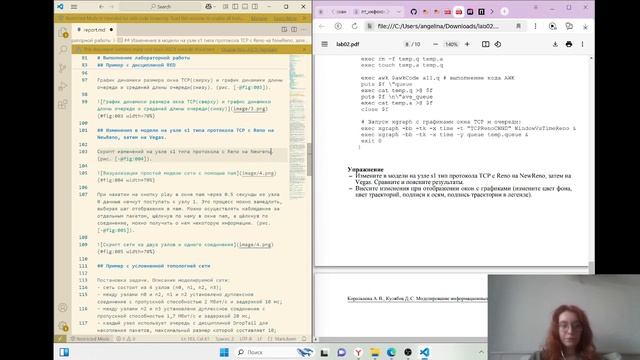Dismiss the yellow document warning banner in editor

coord(304,49)
